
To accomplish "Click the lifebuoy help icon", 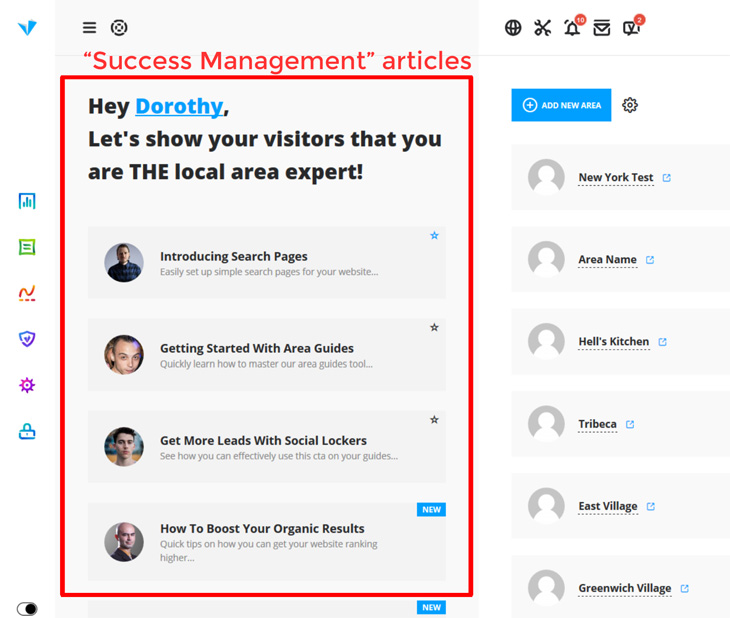I will point(119,28).
